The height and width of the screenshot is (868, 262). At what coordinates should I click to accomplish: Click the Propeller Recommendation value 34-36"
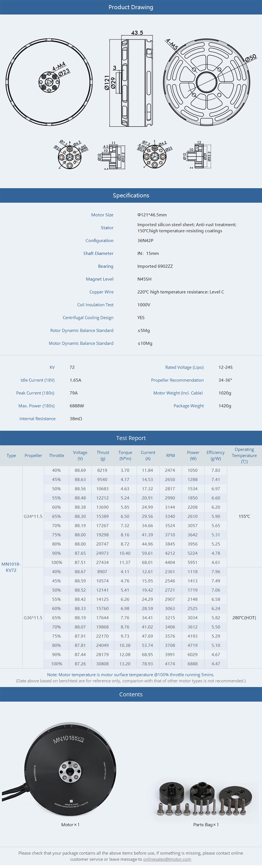click(x=225, y=380)
